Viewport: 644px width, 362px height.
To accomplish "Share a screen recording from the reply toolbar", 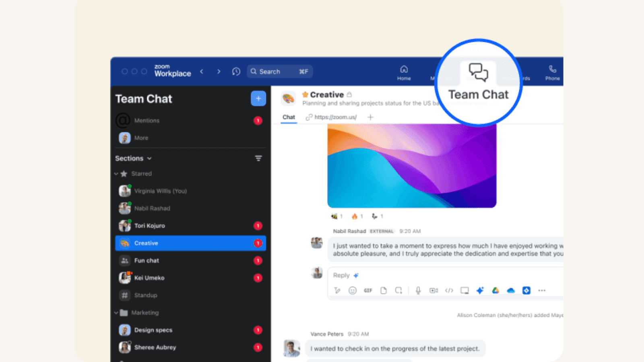I will [x=465, y=290].
